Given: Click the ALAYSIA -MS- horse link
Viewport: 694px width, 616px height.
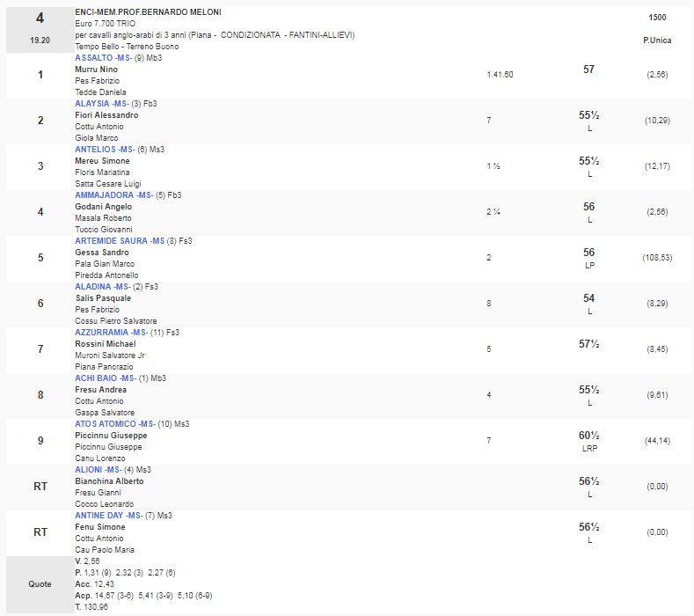Looking at the screenshot, I should tap(103, 104).
